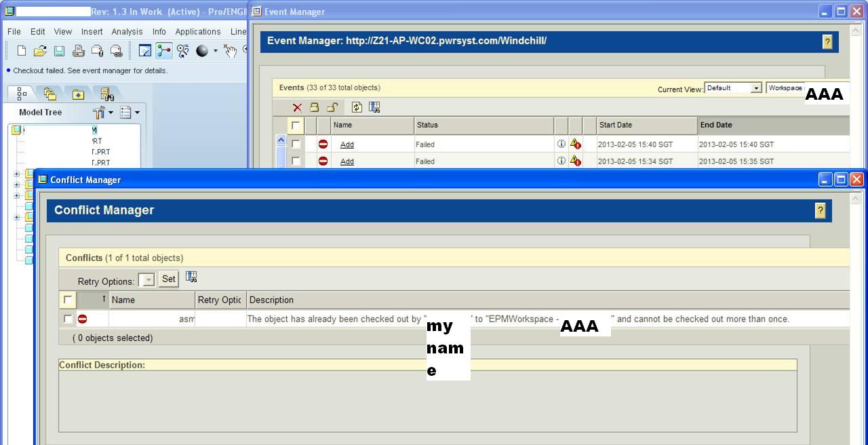Click 'Checkout failed' status message
This screenshot has height=445, width=868.
[x=90, y=71]
